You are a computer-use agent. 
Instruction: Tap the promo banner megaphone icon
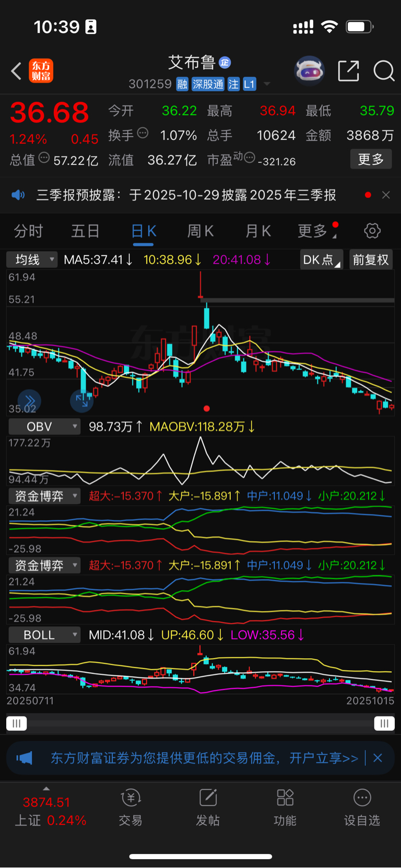pyautogui.click(x=25, y=758)
